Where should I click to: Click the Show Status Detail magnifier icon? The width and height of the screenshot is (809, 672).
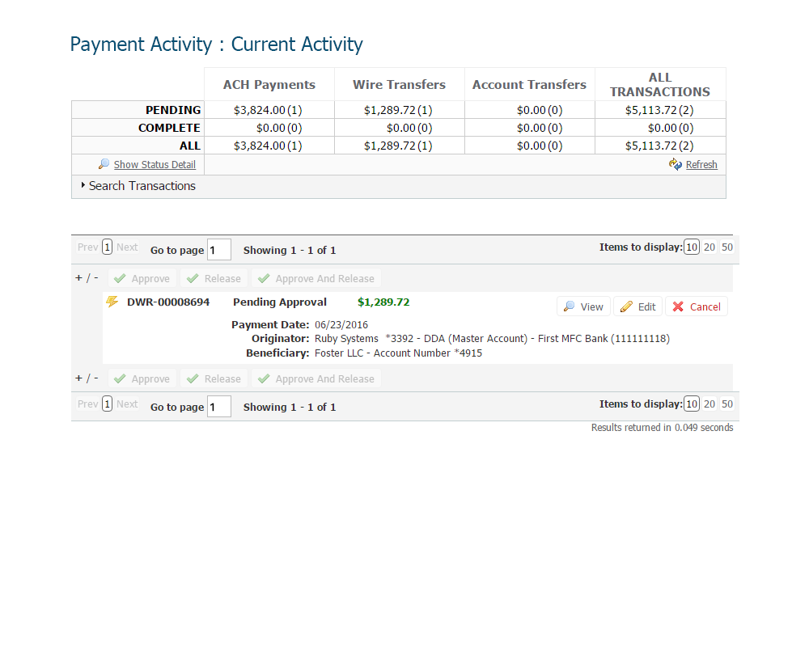(104, 164)
